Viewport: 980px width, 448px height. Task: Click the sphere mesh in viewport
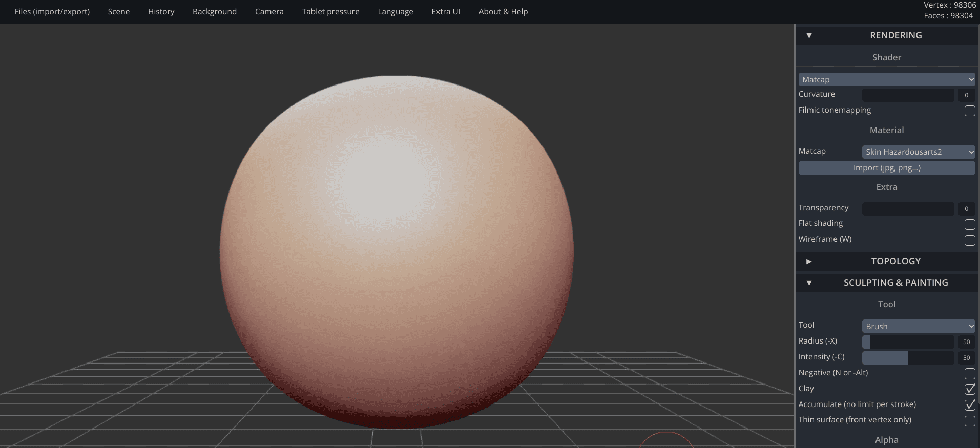click(x=397, y=252)
